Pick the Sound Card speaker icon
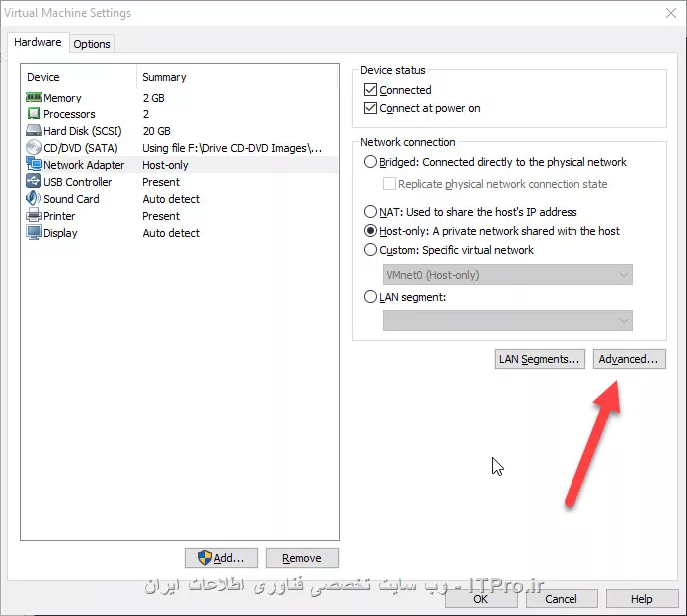Viewport: 687px width, 616px height. [33, 199]
